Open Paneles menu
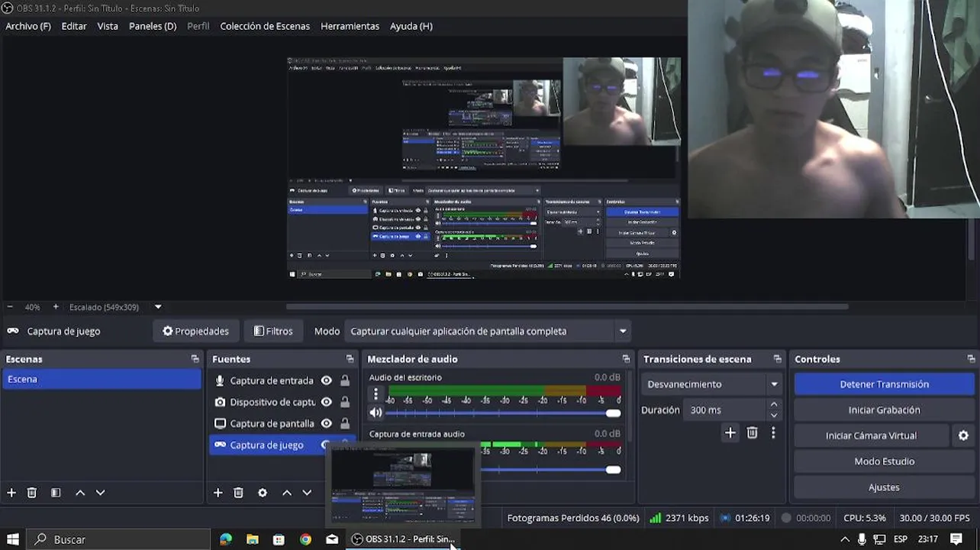980x550 pixels. [153, 26]
